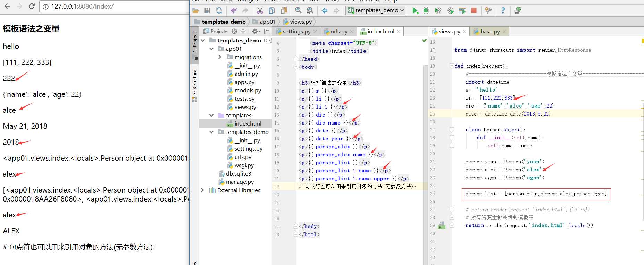The height and width of the screenshot is (265, 644).
Task: Start debugging with the green bug icon
Action: [427, 10]
